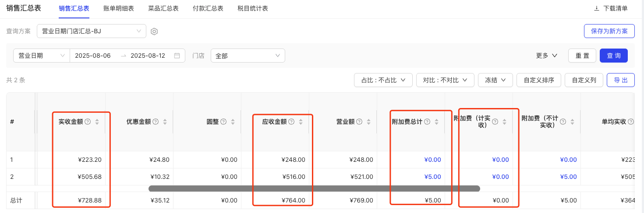Switch to the 账单明细表 tab
644x213 pixels.
[x=119, y=8]
